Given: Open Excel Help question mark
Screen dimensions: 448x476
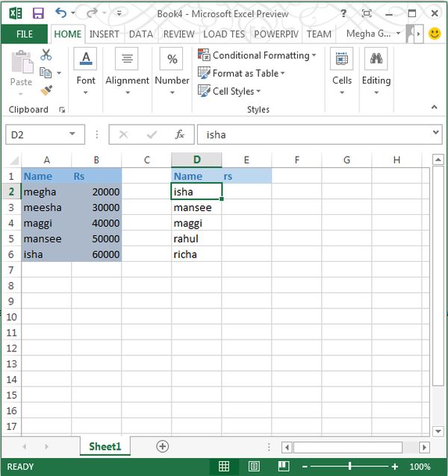Looking at the screenshot, I should (x=343, y=13).
